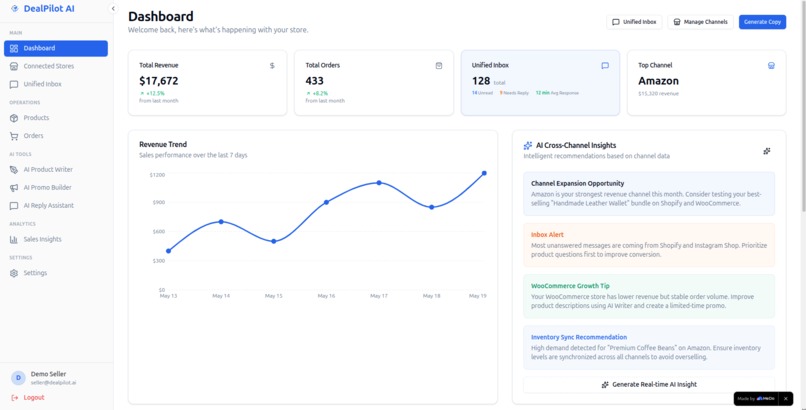
Task: Open the Total Revenue $17,672 card
Action: tap(208, 83)
